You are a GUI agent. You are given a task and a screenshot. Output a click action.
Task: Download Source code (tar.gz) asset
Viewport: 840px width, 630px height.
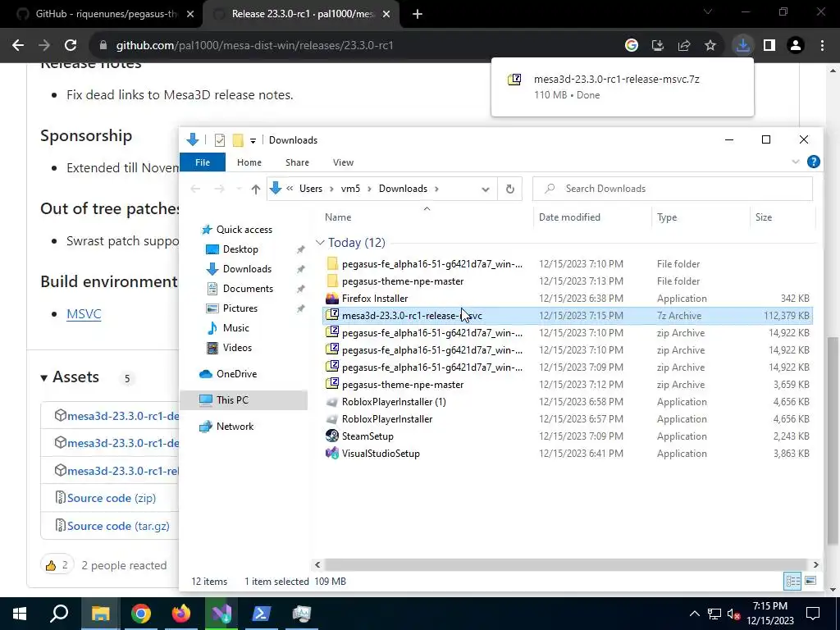click(118, 526)
